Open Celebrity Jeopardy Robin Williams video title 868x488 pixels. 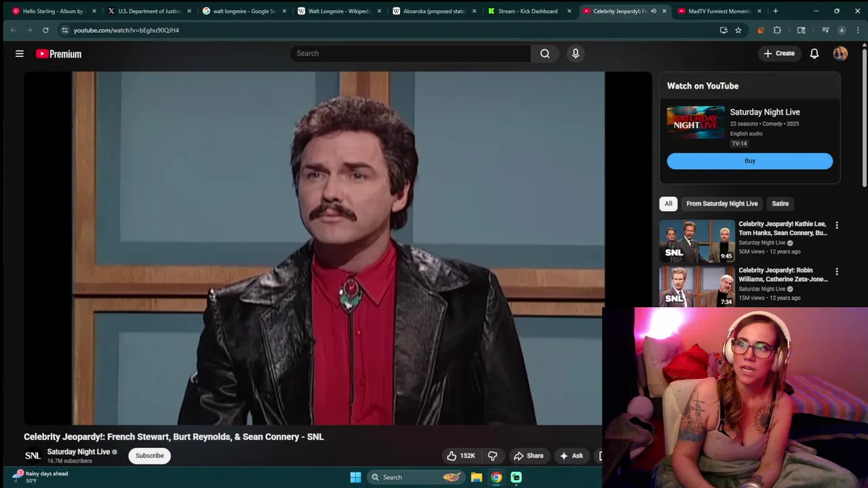(783, 274)
